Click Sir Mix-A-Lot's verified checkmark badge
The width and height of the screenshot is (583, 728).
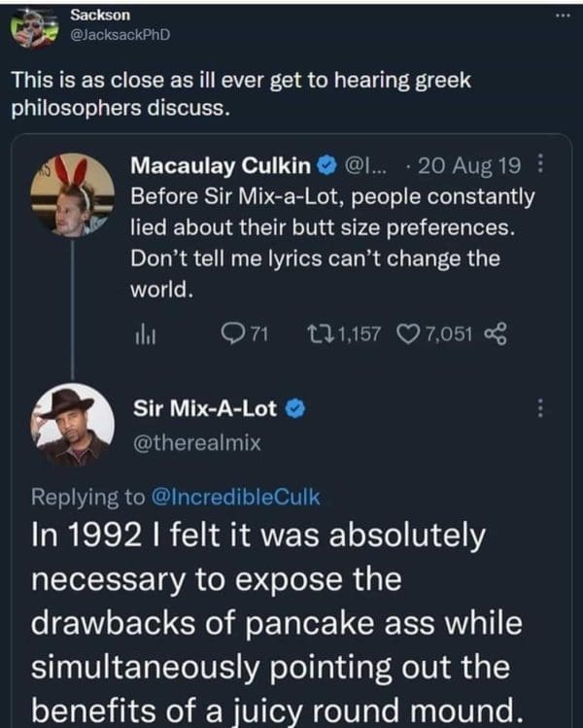297,409
